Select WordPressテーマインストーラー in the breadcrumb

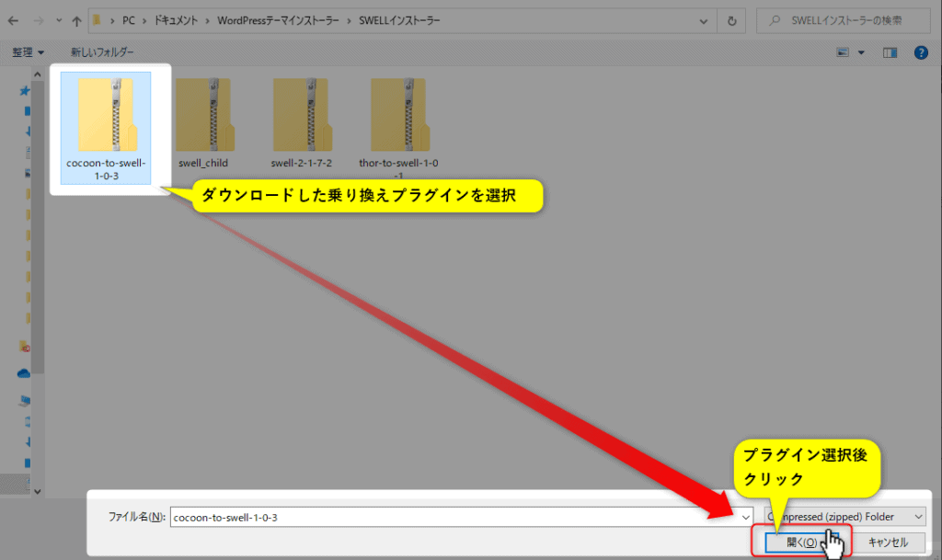tap(278, 20)
